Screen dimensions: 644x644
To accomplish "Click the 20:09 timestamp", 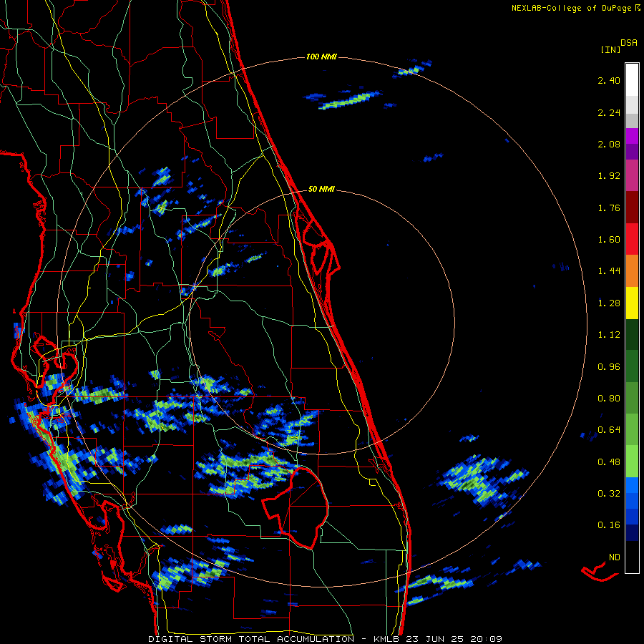I will coord(485,639).
